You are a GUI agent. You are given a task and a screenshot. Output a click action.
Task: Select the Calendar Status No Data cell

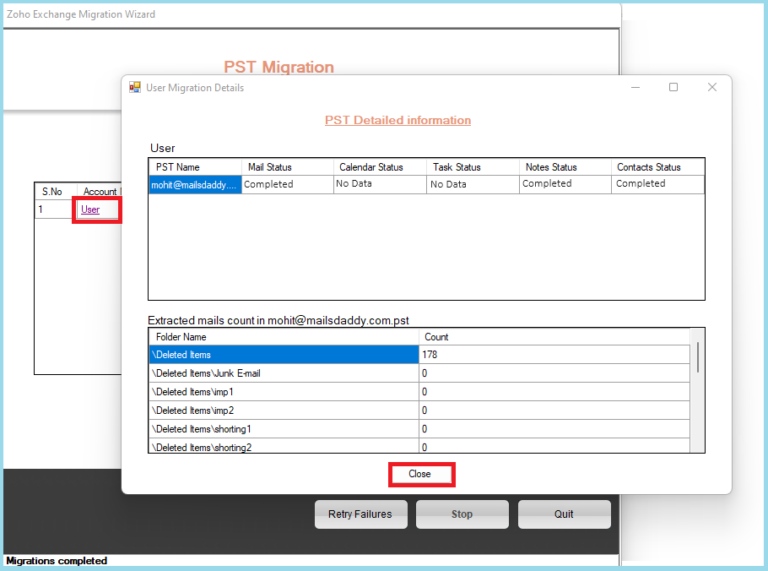click(x=380, y=185)
